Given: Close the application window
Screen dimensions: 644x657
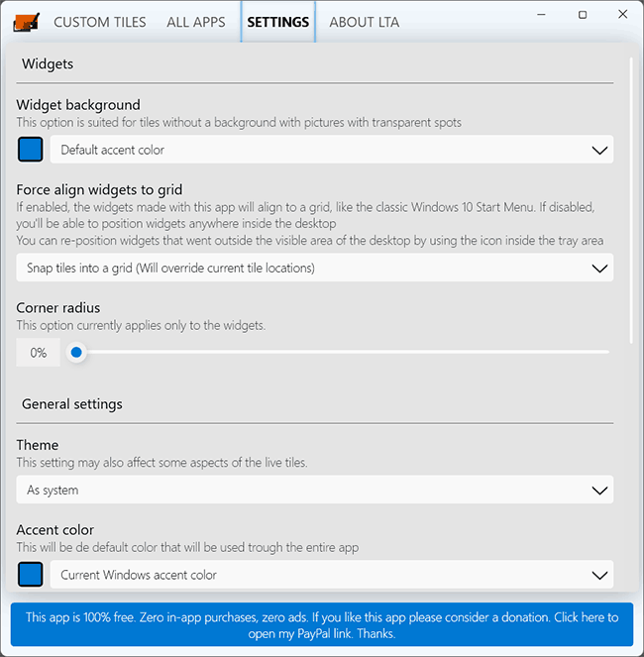Looking at the screenshot, I should coord(622,14).
